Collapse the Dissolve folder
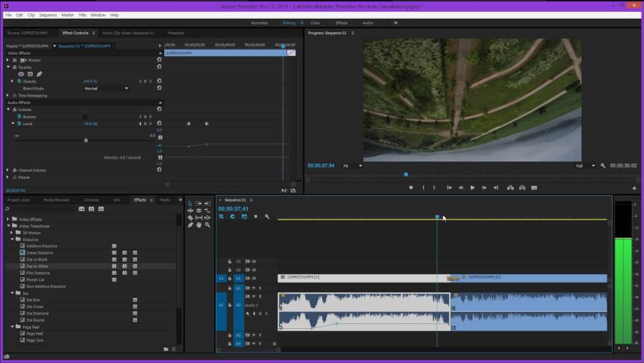The image size is (644, 363). pos(12,239)
